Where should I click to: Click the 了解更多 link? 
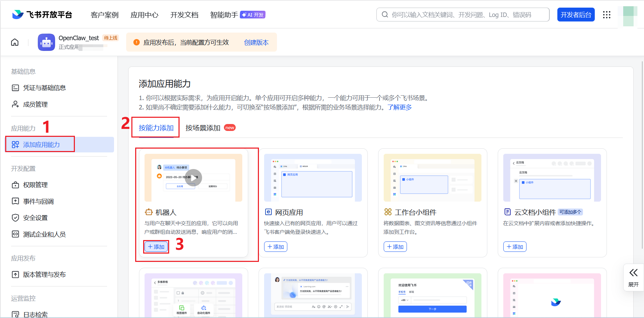(x=400, y=107)
